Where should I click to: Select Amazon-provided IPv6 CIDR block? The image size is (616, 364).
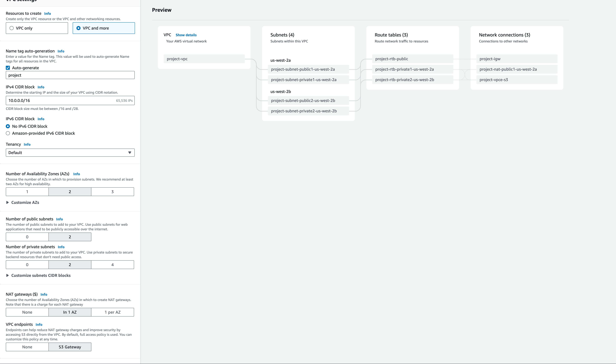tap(8, 133)
